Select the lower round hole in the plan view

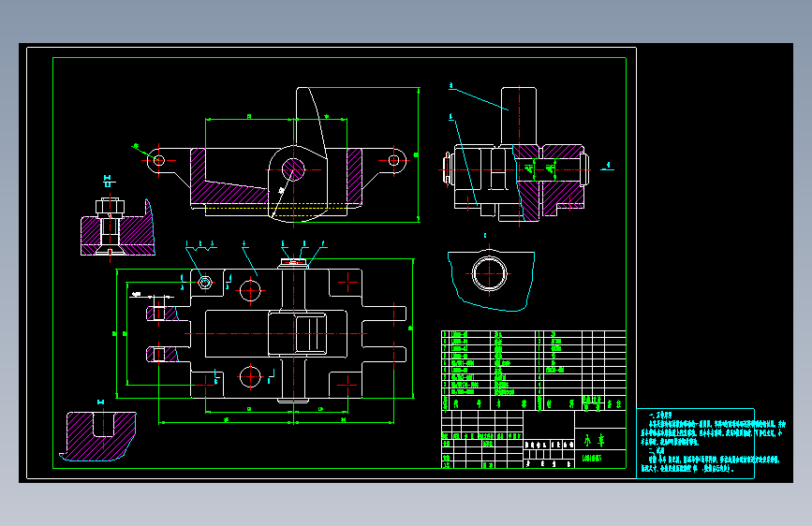[x=250, y=376]
